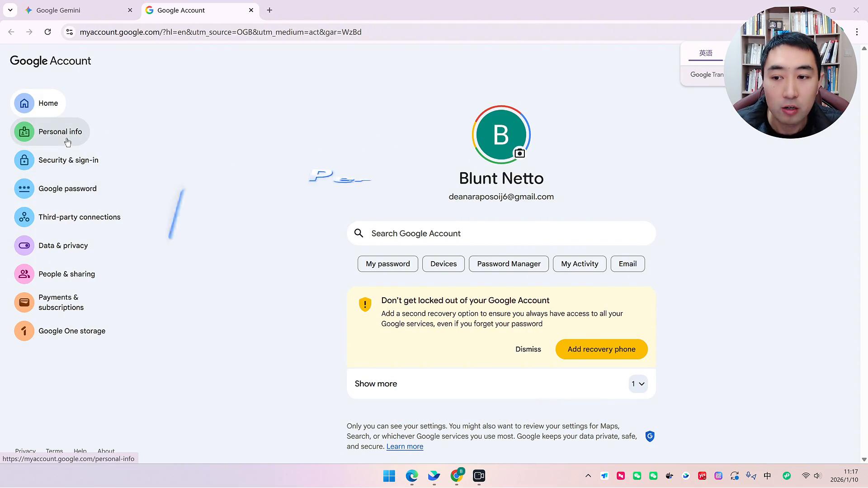Show hidden system tray icons

tap(588, 475)
